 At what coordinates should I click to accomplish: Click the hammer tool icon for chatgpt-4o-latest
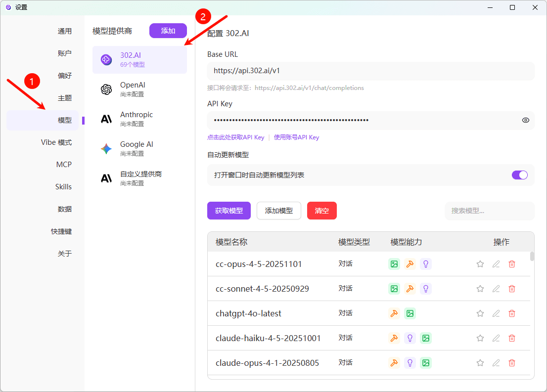tap(394, 313)
